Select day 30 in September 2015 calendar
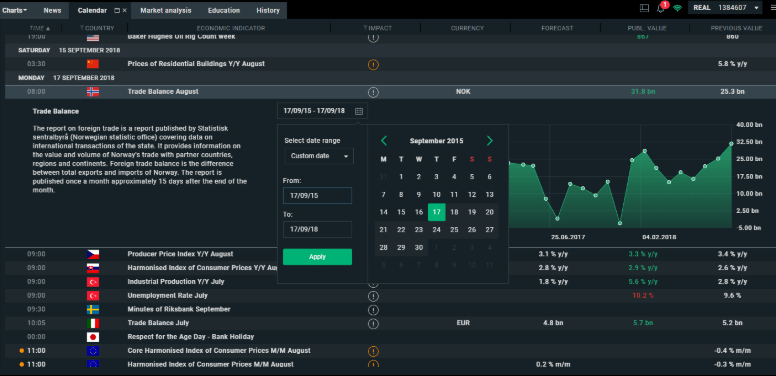Screen dimensions: 776x376 coord(419,248)
